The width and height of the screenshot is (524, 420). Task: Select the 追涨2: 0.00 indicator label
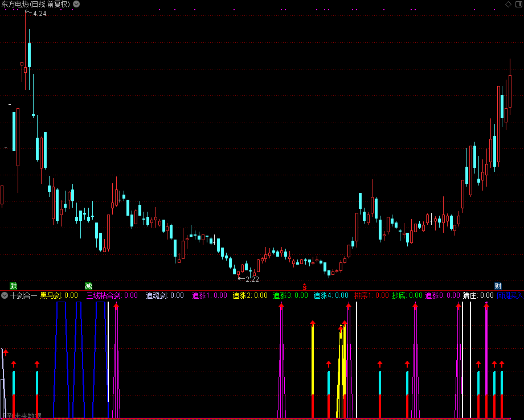(250, 295)
